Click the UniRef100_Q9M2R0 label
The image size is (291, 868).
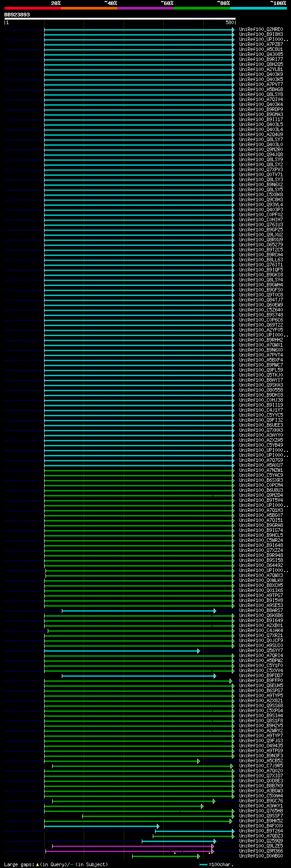point(261,150)
